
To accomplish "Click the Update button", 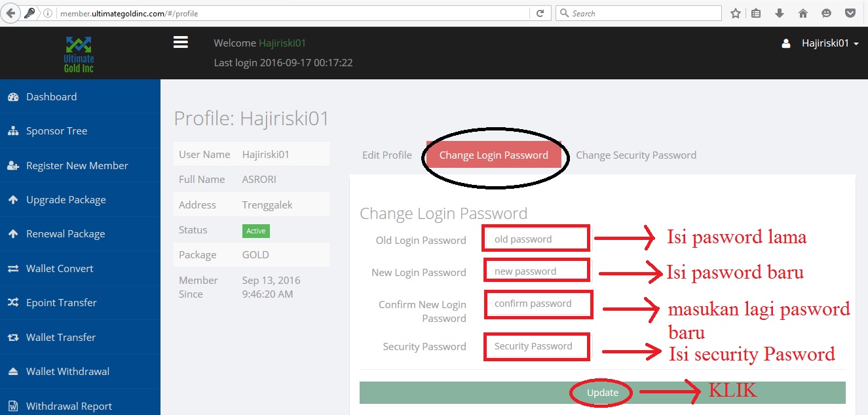I will [x=601, y=392].
